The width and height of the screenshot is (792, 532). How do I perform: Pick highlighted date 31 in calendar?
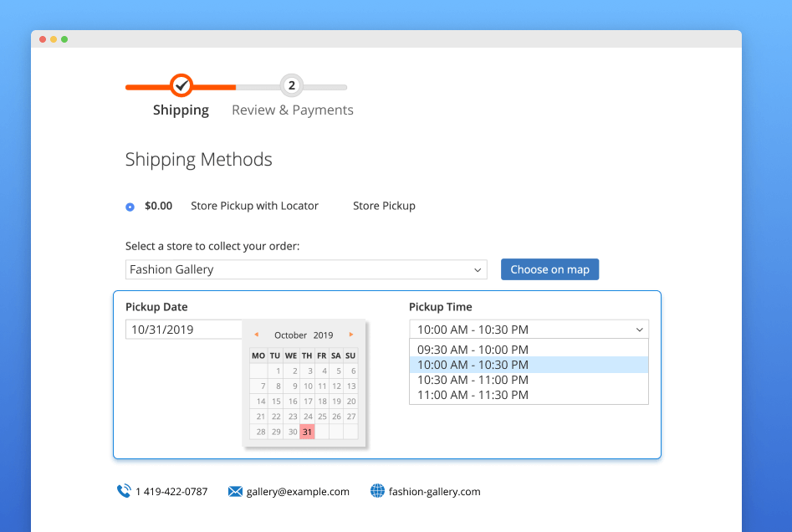point(307,432)
